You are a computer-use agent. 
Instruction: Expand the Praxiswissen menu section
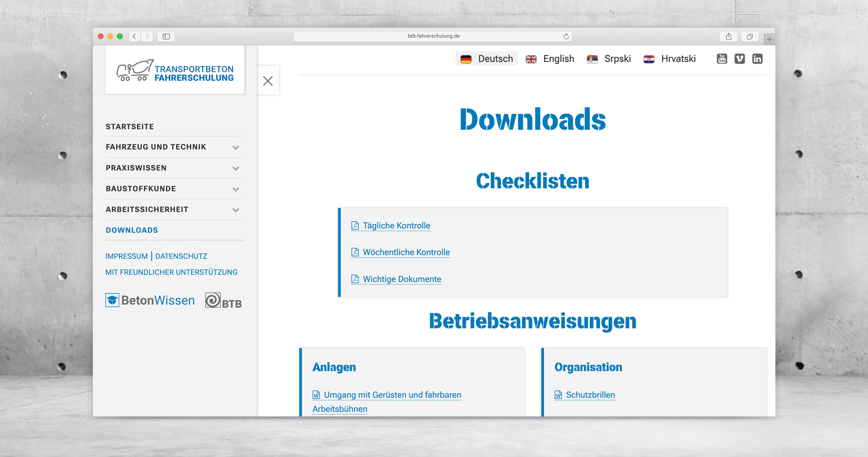[x=237, y=168]
